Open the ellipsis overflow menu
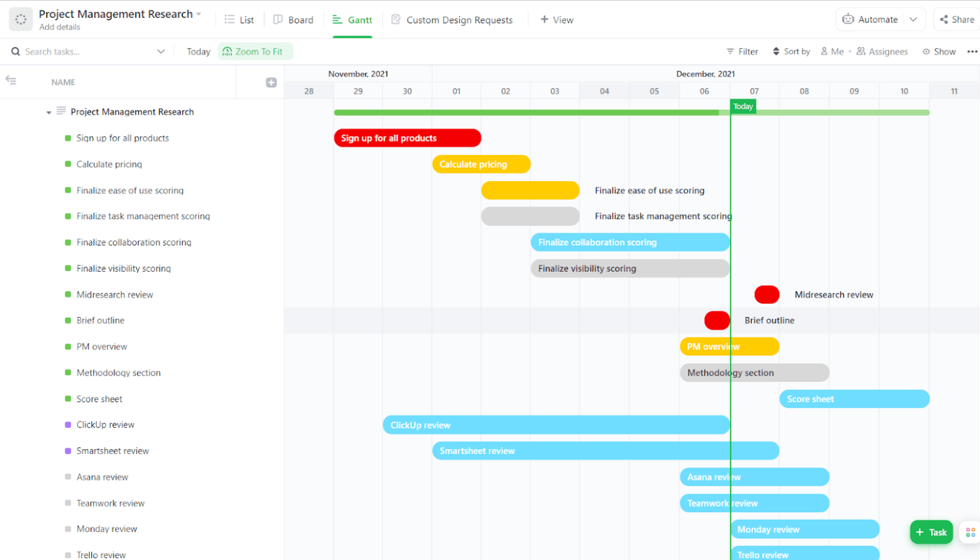This screenshot has height=560, width=980. point(971,51)
